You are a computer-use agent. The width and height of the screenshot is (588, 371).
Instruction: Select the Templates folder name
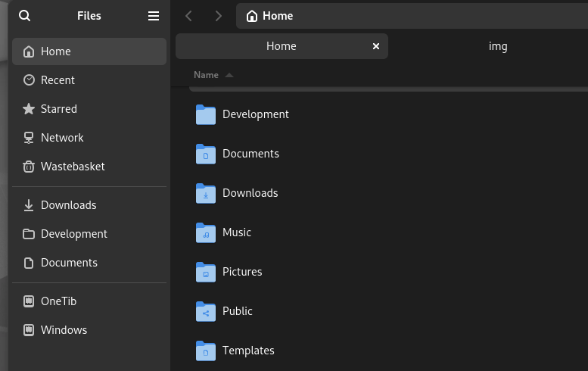pos(248,351)
